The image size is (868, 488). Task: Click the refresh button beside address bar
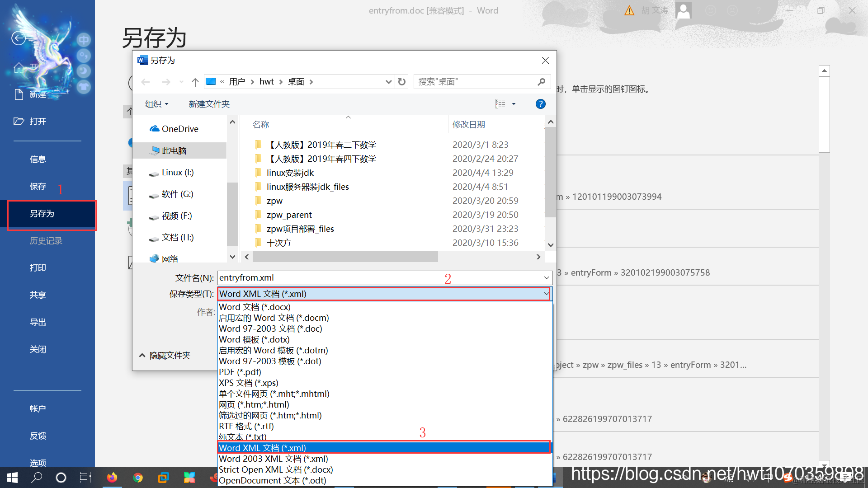(402, 82)
